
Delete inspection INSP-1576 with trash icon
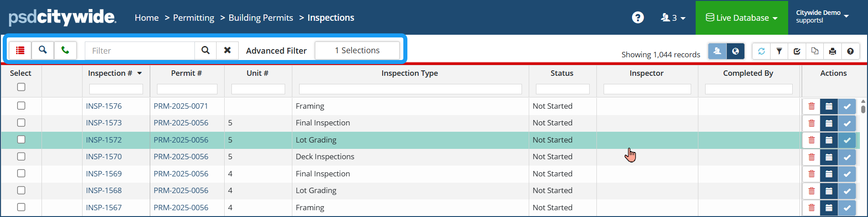(x=811, y=106)
